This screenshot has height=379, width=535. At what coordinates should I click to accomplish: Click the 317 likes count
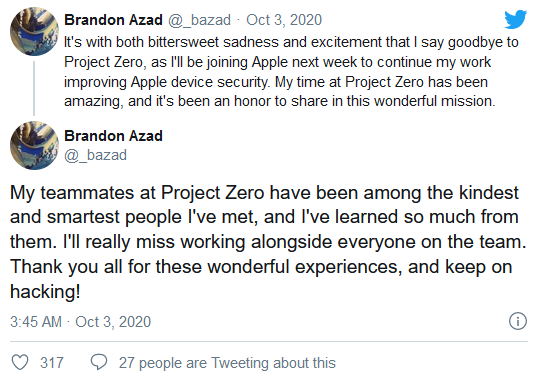(x=52, y=363)
